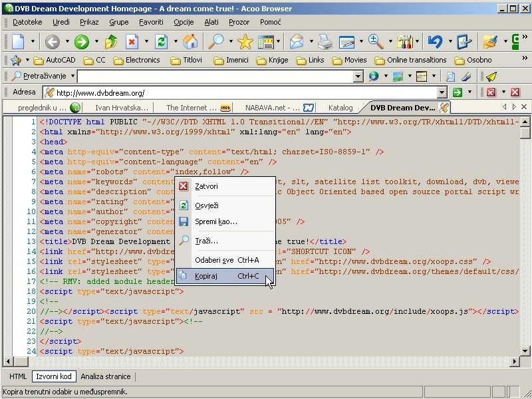Screen dimensions: 532x399
Task: Click the blue Undo arrow icon
Action: [435, 42]
